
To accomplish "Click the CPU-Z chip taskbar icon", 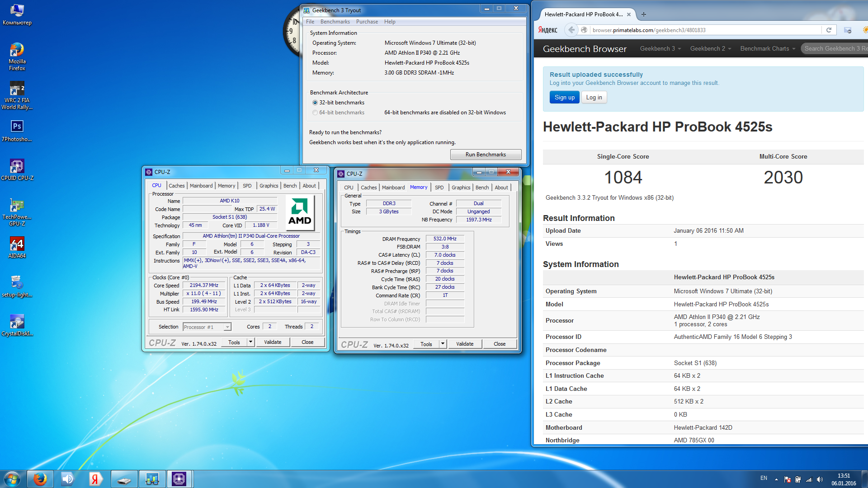I will pyautogui.click(x=179, y=479).
